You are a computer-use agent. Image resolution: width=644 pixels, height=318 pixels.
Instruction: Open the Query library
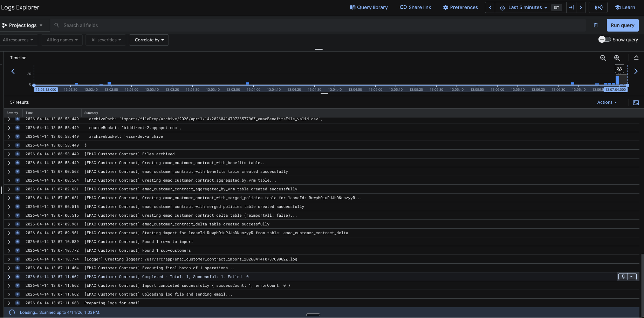[369, 7]
